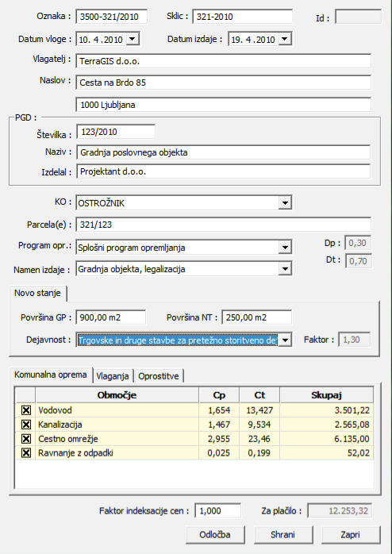Viewport: 392px width, 554px height.
Task: Click the Vlagatelj field with TerraGIS d.o.o.
Action: 224,61
